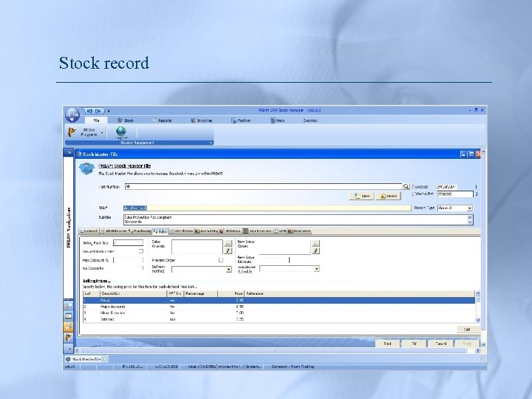Viewport: 532px width, 399px height.
Task: Click the redo arrow in quick access toolbar
Action: point(98,111)
